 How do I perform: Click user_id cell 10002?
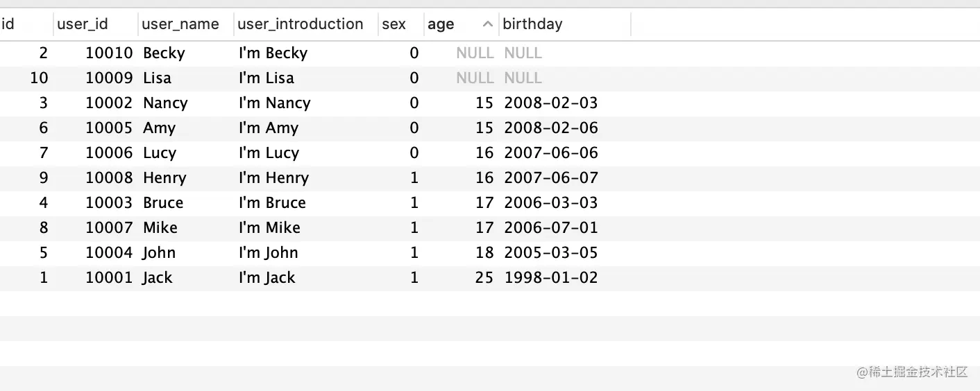(x=109, y=103)
